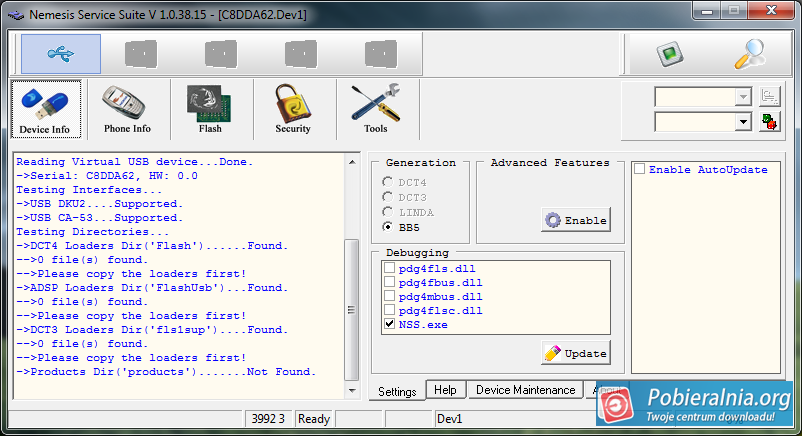
Task: Click the 'Products Dir' Not Found log line
Action: 166,371
